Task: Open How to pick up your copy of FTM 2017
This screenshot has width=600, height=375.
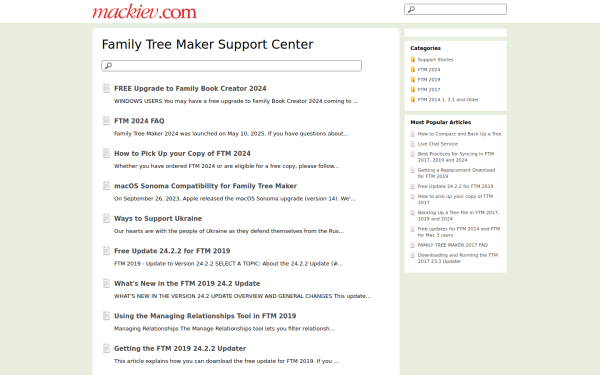Action: [x=455, y=199]
